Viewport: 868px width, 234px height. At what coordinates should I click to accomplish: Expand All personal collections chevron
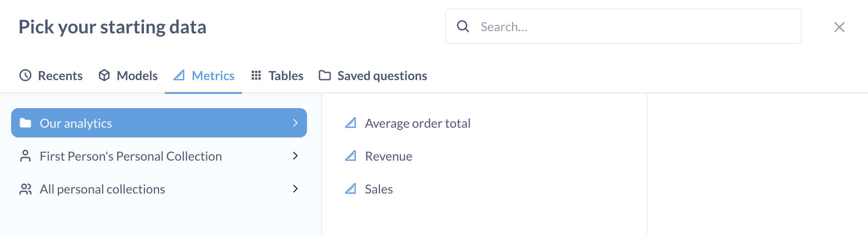pos(295,189)
